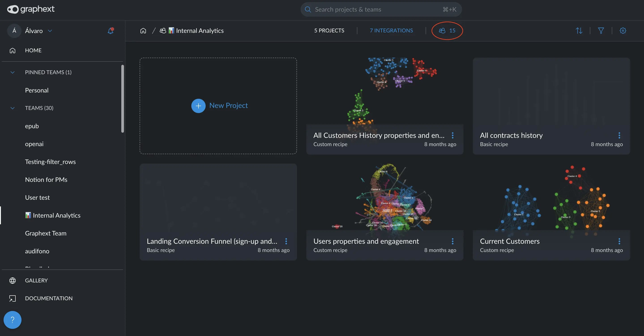This screenshot has height=336, width=644.
Task: Open the Álvaro account dropdown
Action: tap(50, 31)
